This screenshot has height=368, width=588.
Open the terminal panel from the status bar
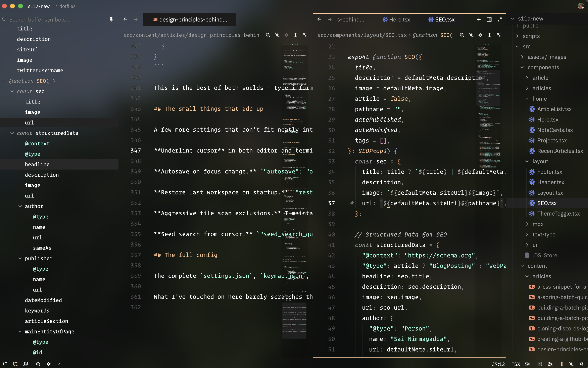(540, 364)
